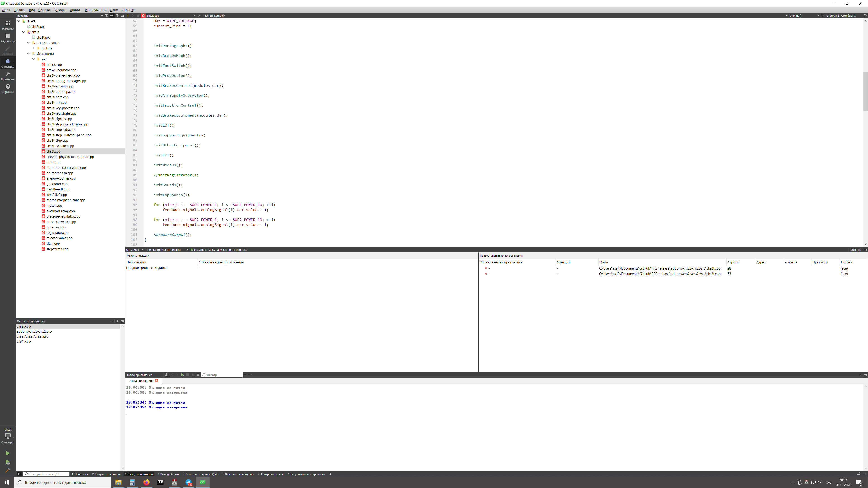Image resolution: width=868 pixels, height=488 pixels.
Task: Close the Projects side panel
Action: (x=122, y=16)
